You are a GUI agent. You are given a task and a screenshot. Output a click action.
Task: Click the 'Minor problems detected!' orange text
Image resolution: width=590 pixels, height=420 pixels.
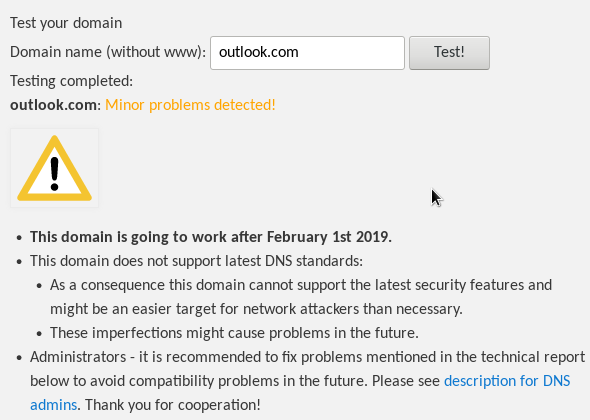click(190, 105)
